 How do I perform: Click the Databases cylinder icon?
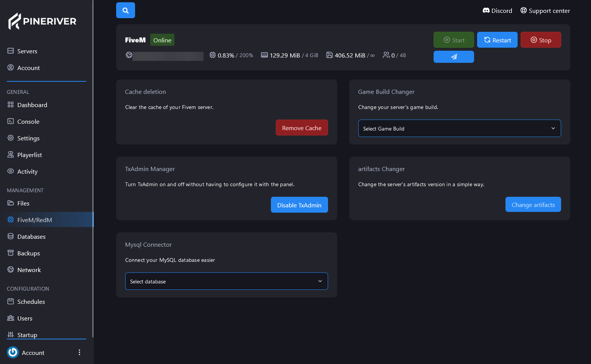click(x=11, y=236)
